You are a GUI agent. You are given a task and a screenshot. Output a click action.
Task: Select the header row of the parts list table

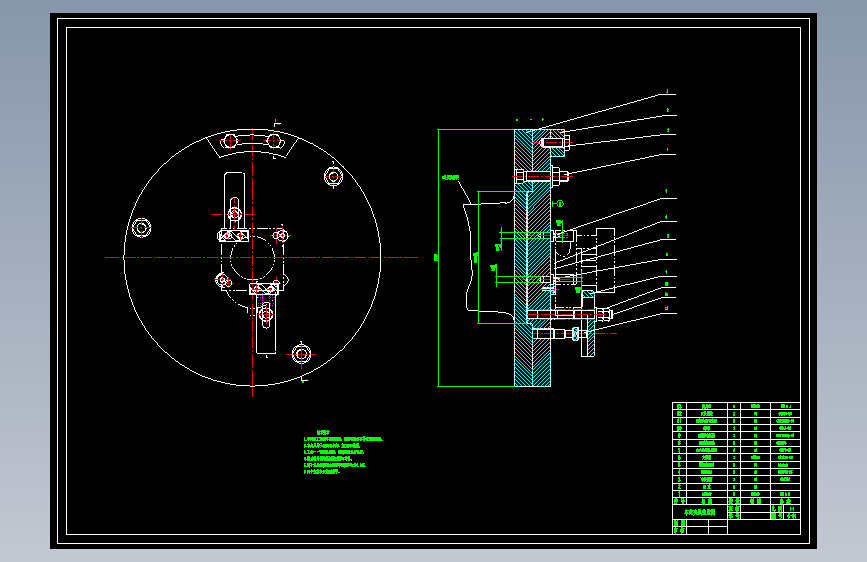click(x=736, y=501)
